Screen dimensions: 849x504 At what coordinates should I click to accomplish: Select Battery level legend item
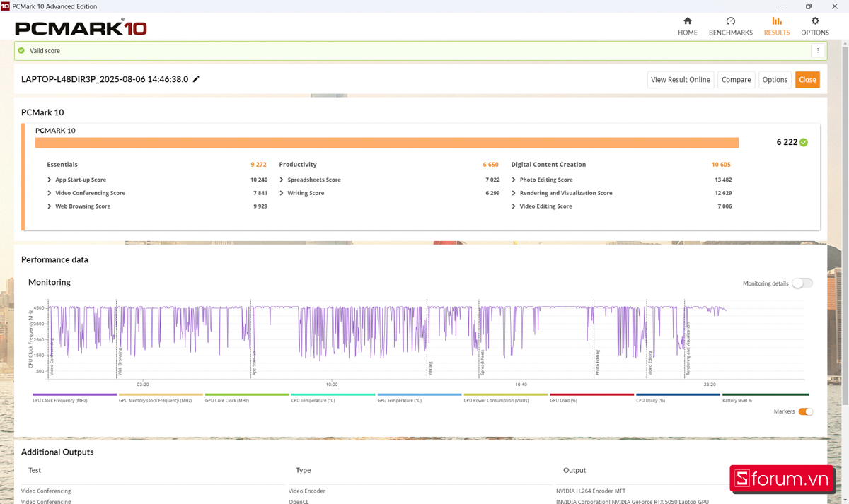coord(766,397)
